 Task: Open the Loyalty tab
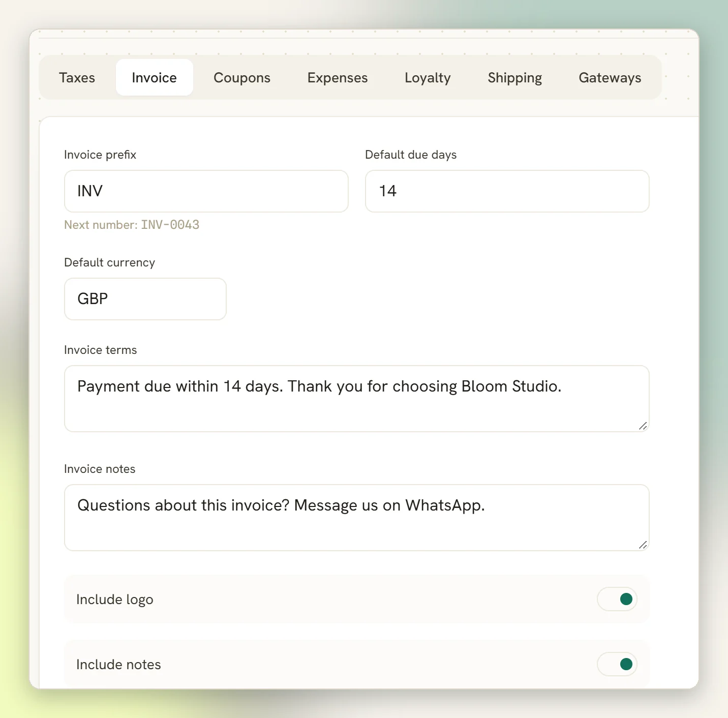pyautogui.click(x=428, y=77)
